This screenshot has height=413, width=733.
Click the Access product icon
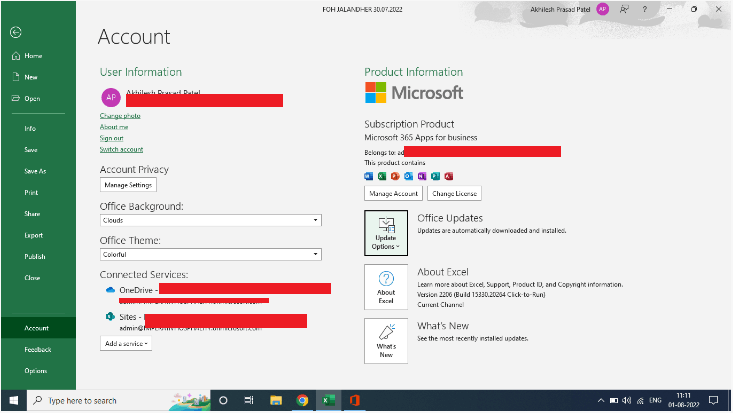click(449, 176)
